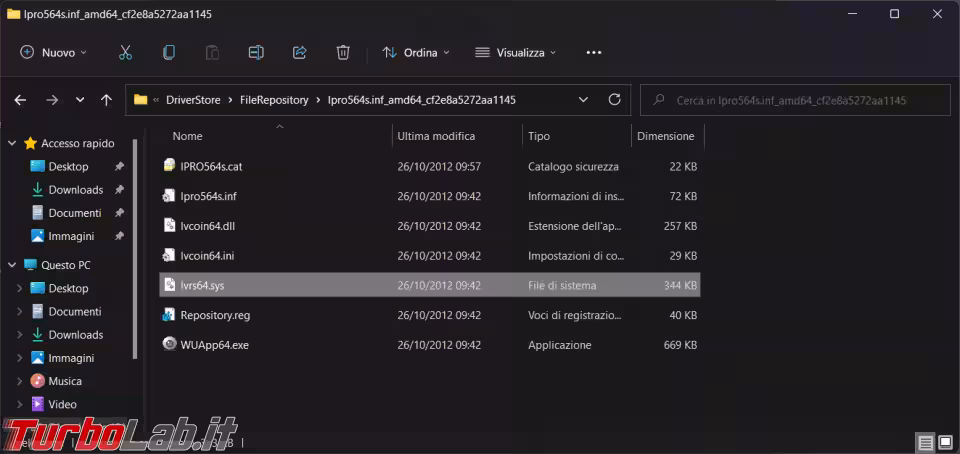Switch to details view icon in status bar
Screen dimensions: 960x454
tap(925, 441)
